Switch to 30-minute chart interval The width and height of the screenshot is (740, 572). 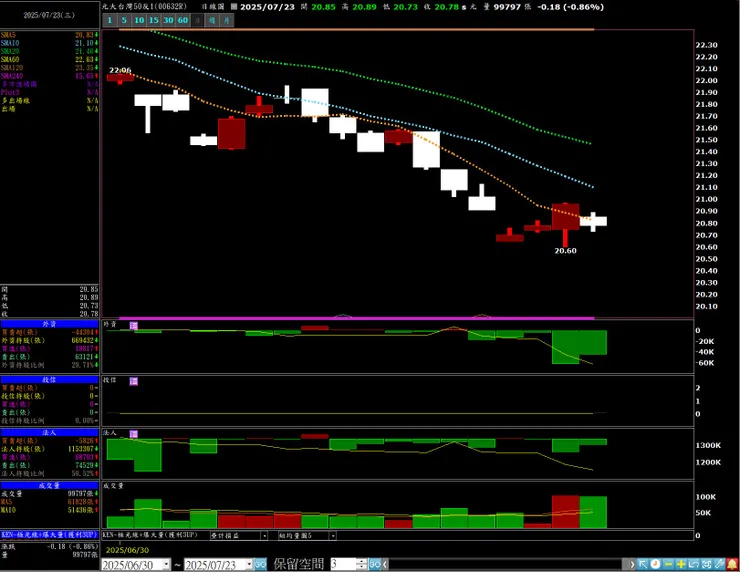[x=168, y=20]
